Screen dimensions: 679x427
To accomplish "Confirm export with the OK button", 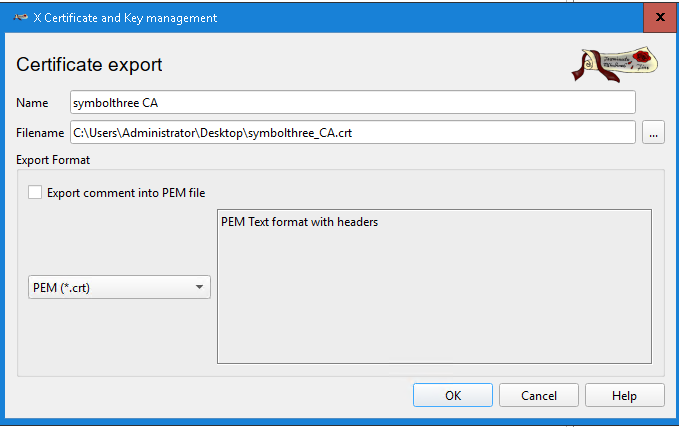I will click(x=452, y=395).
